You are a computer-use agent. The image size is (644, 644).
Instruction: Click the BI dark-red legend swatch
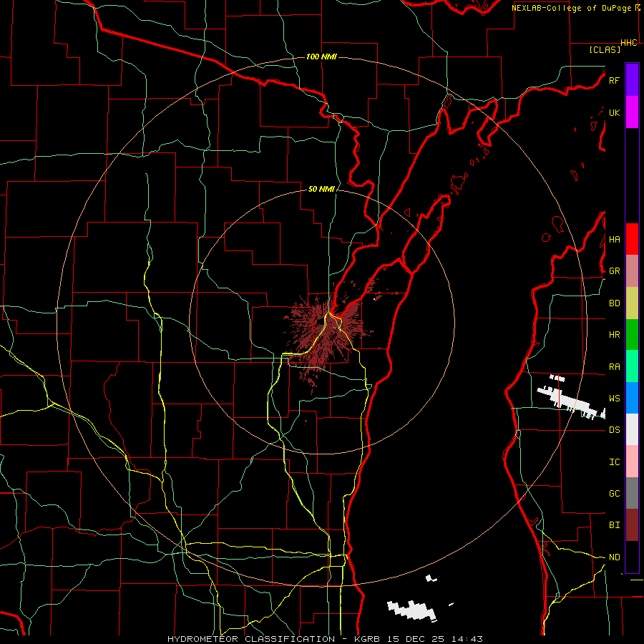[x=632, y=525]
